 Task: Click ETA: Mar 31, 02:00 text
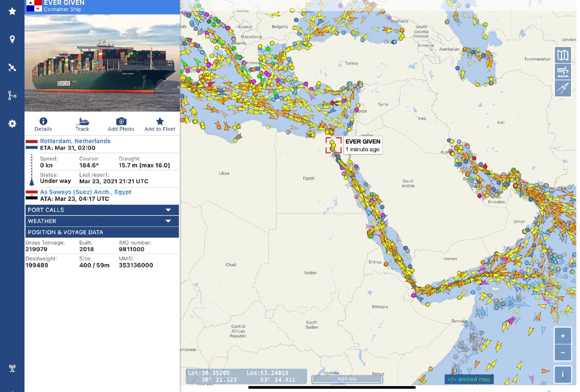tap(68, 148)
